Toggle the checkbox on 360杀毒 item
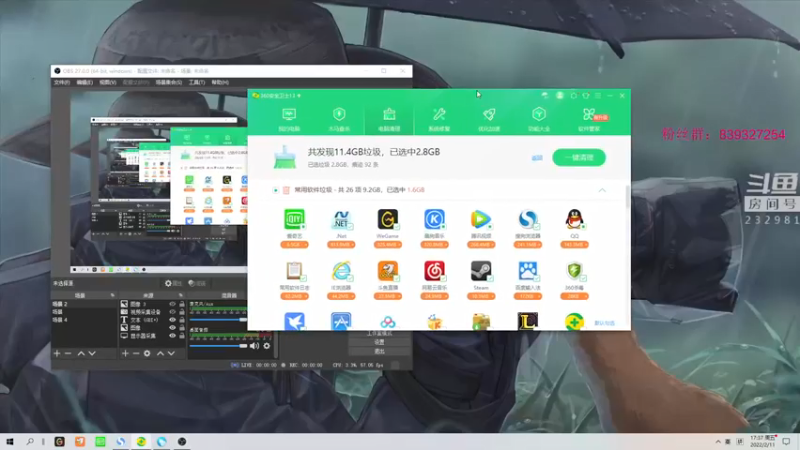The width and height of the screenshot is (800, 450). (x=583, y=279)
